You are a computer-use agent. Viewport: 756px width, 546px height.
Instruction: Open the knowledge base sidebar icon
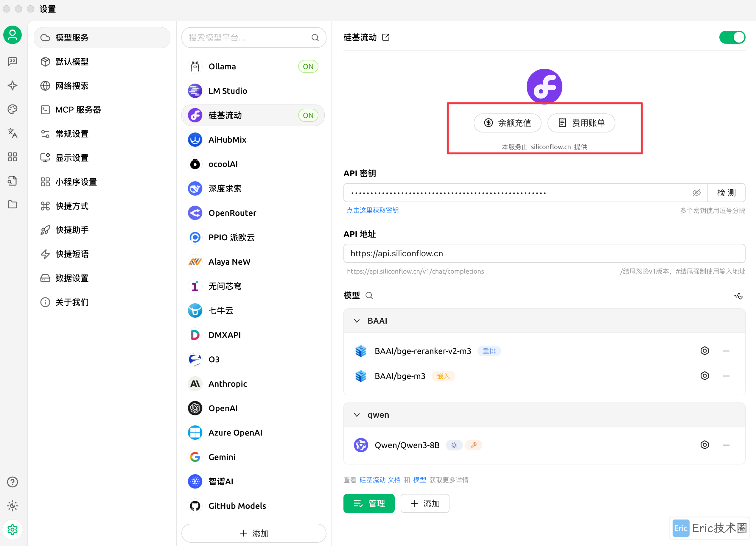click(12, 180)
